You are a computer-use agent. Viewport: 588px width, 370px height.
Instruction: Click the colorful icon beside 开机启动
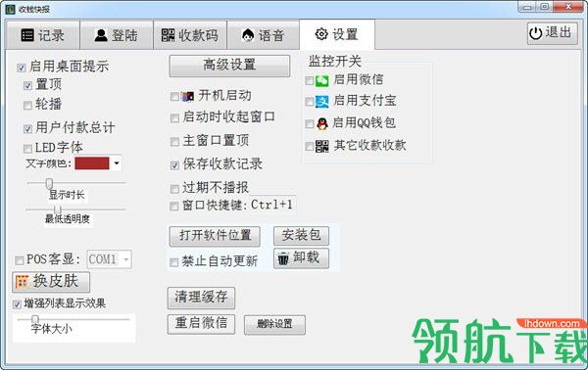187,96
